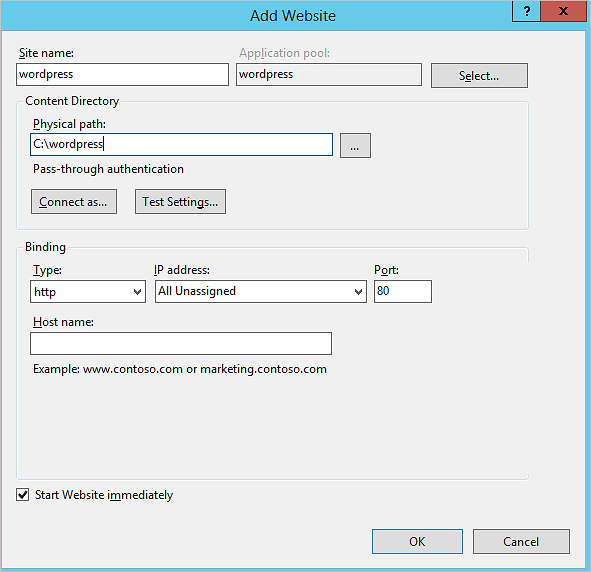Open the Connect as dialog
591x572 pixels.
(74, 202)
